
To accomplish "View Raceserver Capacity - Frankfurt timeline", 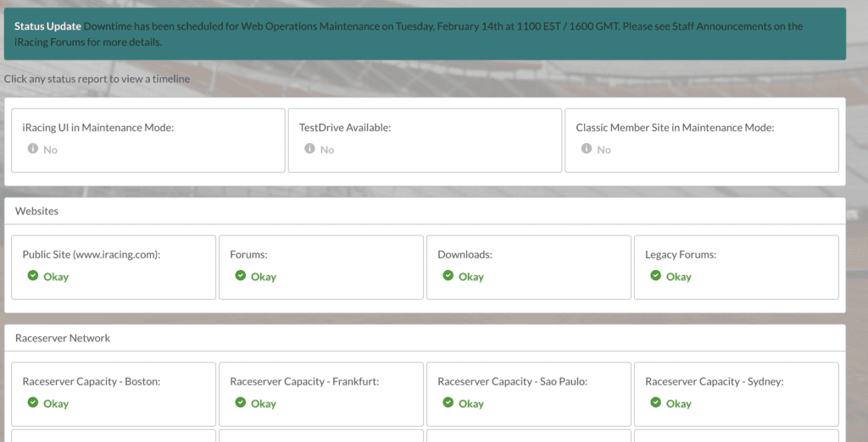I will (x=321, y=395).
